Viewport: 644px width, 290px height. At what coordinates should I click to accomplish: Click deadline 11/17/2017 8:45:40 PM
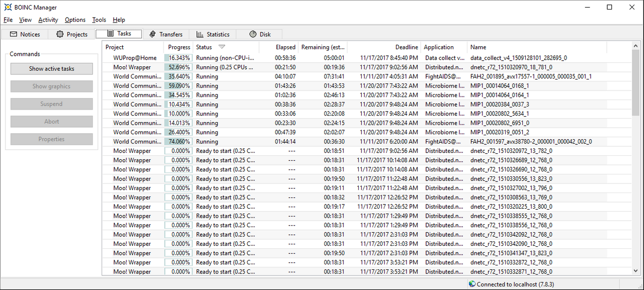click(x=389, y=58)
